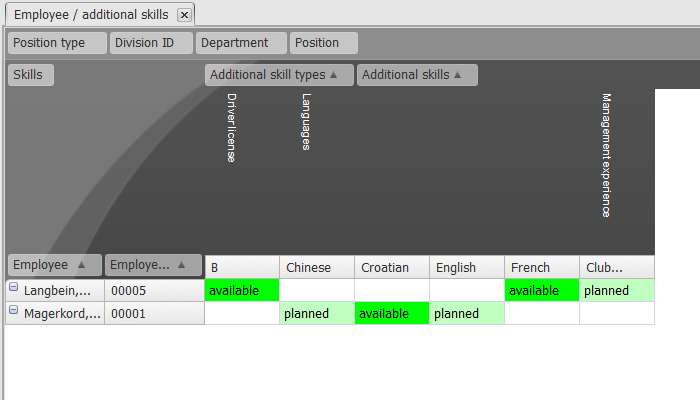The image size is (700, 400).
Task: Collapse the Magerkord employee row
Action: coord(14,312)
